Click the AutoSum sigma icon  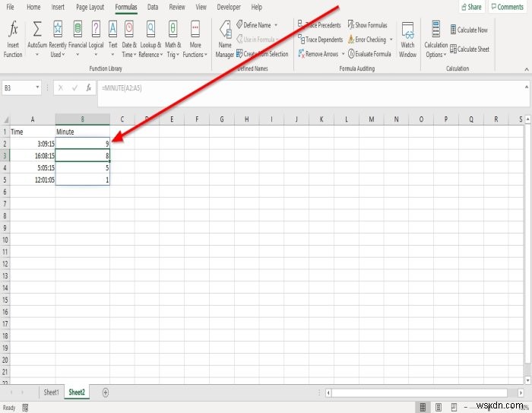(x=37, y=29)
